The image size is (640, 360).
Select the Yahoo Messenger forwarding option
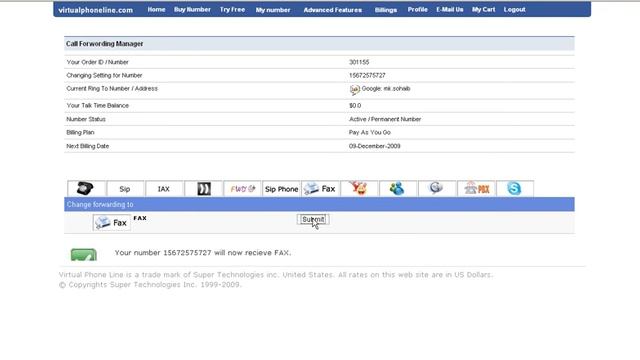(359, 189)
